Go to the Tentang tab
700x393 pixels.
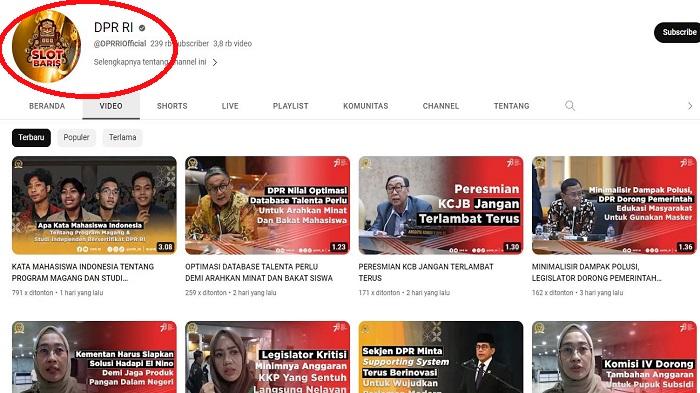click(x=511, y=106)
